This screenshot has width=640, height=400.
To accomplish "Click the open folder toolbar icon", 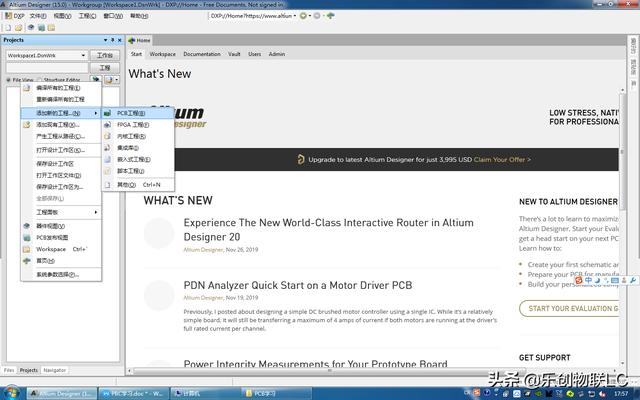I will [x=18, y=28].
